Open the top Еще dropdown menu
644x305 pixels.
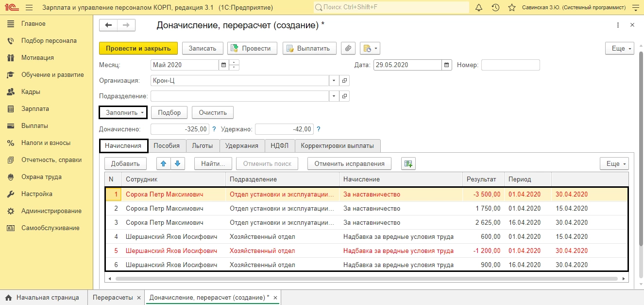[620, 48]
